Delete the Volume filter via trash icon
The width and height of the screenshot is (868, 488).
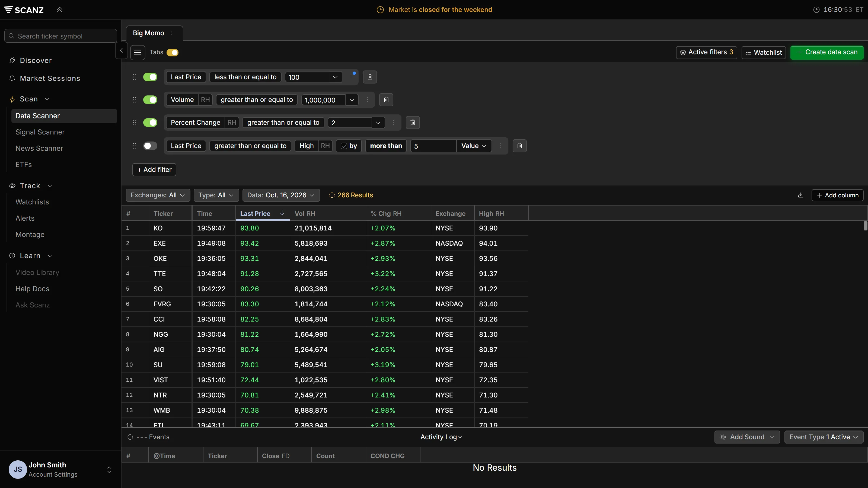click(x=386, y=100)
